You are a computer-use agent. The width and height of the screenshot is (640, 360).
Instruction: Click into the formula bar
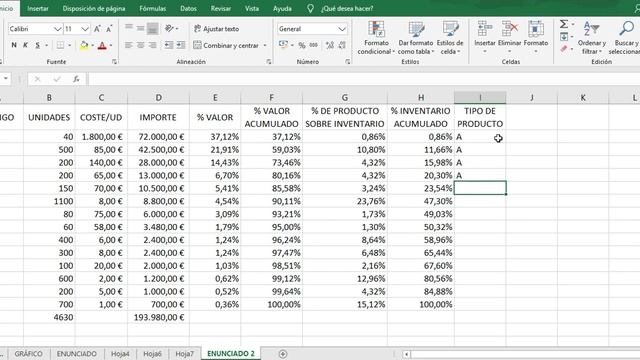coord(363,79)
